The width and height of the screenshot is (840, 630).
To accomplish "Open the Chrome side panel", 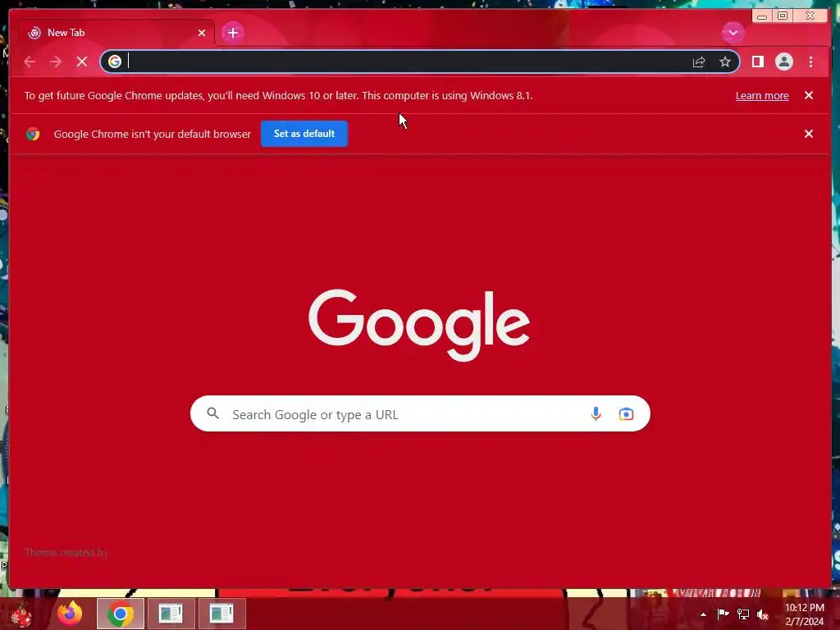I will click(757, 62).
